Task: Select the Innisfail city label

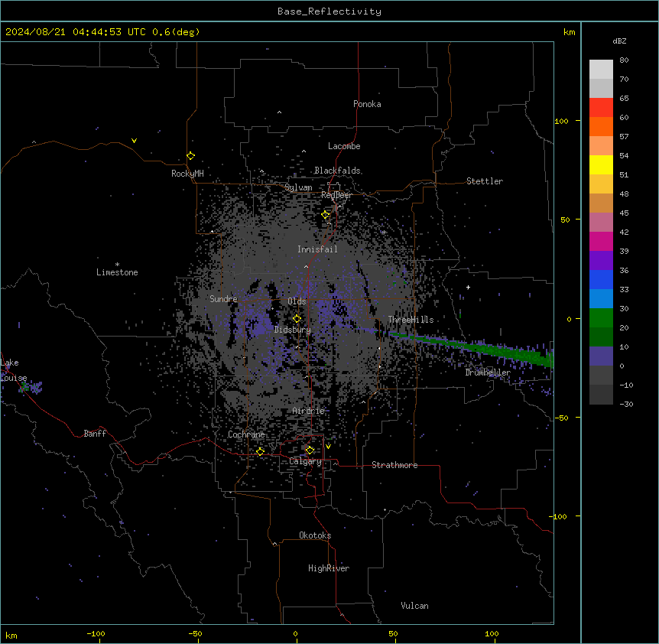Action: click(317, 249)
